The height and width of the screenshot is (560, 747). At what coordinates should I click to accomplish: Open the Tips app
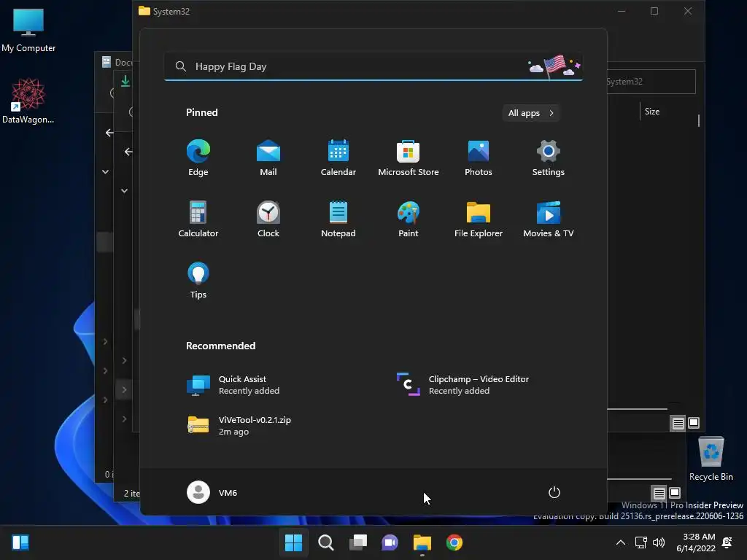[198, 281]
